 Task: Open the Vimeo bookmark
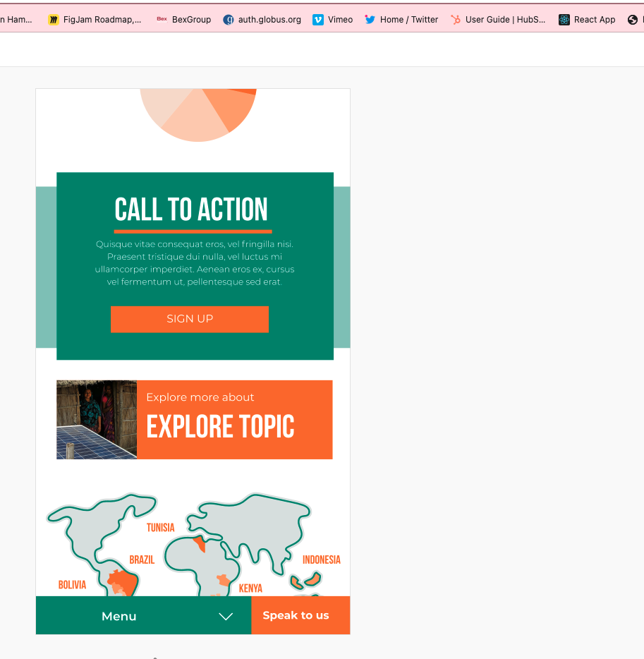point(333,20)
